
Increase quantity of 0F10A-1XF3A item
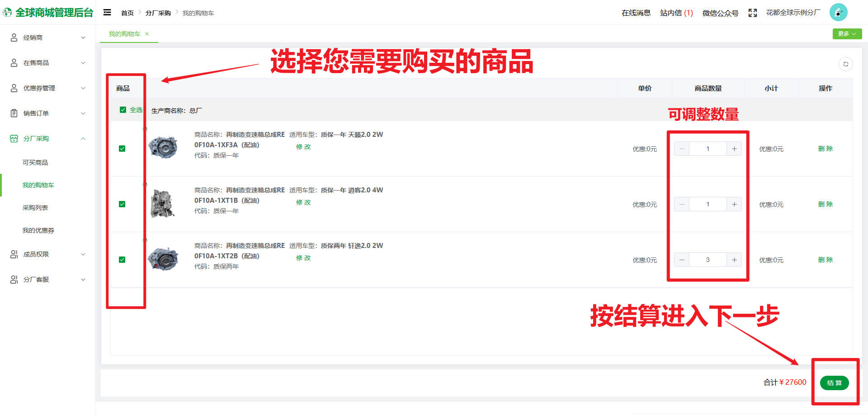(x=734, y=149)
